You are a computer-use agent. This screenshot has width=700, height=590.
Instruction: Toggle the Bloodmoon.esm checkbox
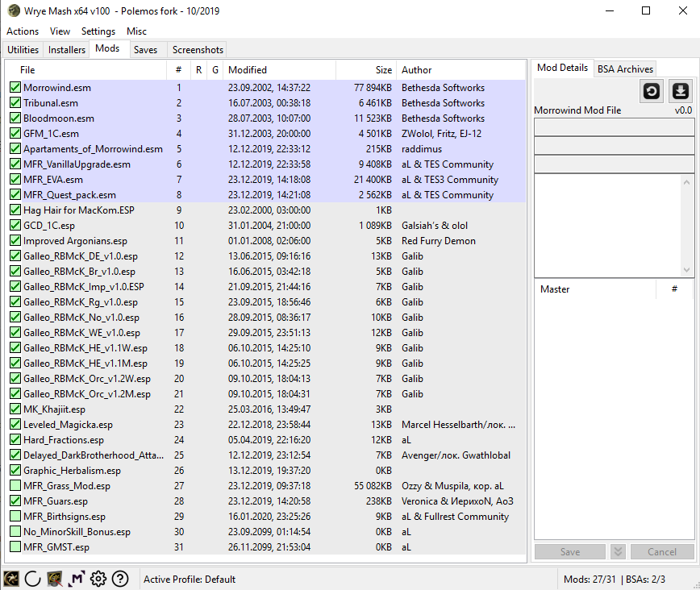click(x=15, y=118)
